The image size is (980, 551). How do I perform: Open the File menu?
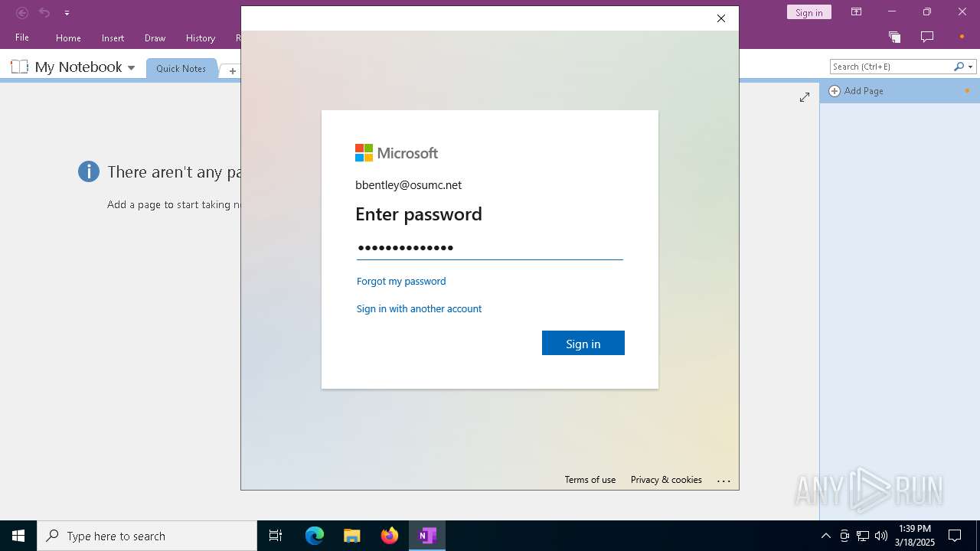[22, 37]
